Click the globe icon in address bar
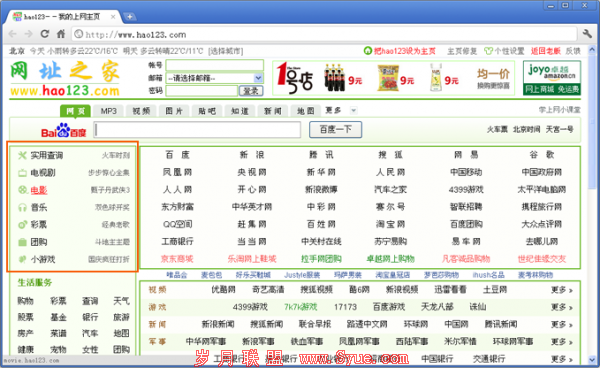 (x=78, y=34)
